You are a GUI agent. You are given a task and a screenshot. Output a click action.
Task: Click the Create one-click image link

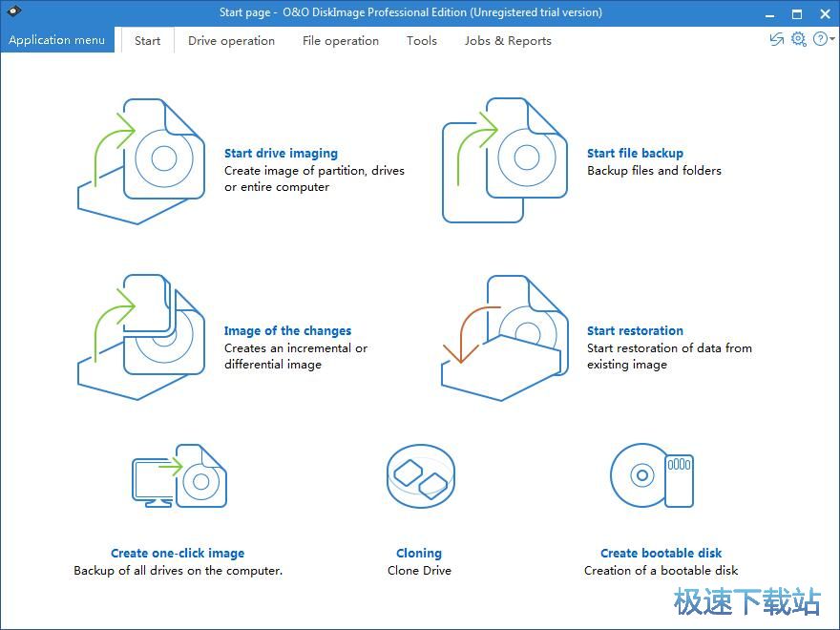178,553
